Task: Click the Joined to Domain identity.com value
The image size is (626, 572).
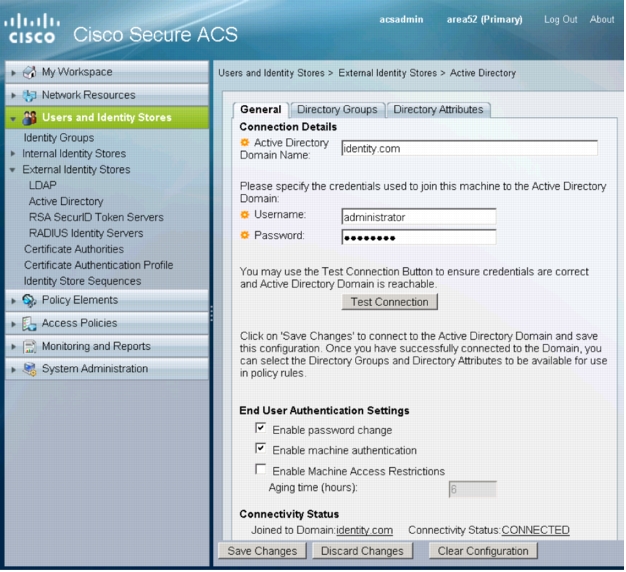Action: (365, 530)
